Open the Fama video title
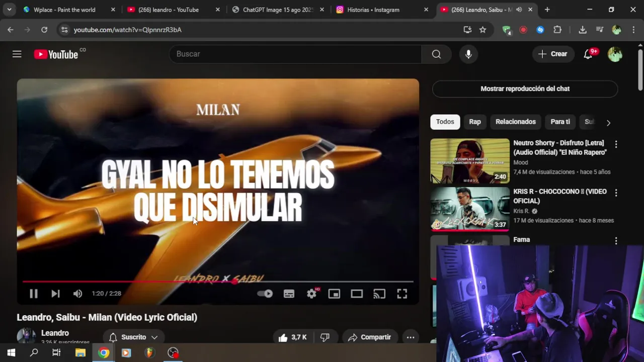Viewport: 644px width, 362px height. (522, 240)
